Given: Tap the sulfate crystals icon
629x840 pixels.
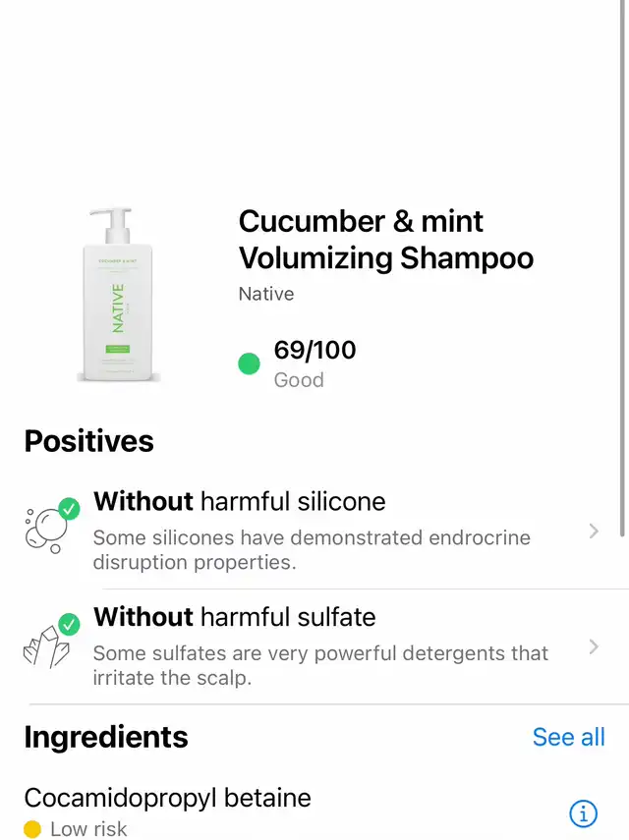Looking at the screenshot, I should (x=47, y=644).
